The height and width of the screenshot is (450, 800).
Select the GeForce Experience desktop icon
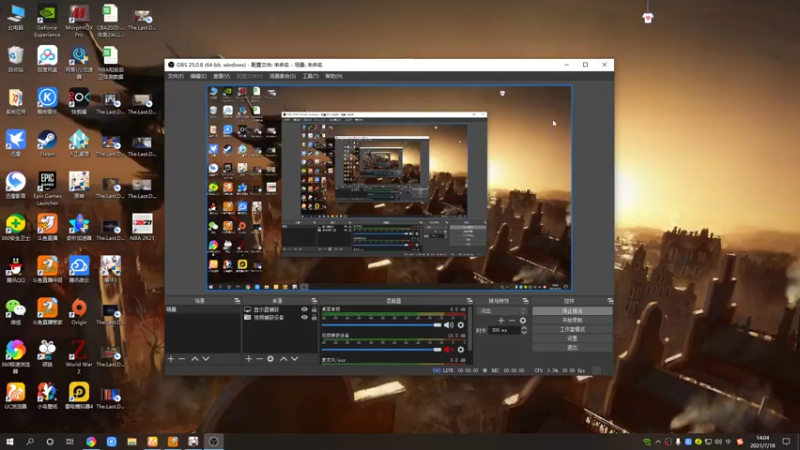click(x=47, y=21)
